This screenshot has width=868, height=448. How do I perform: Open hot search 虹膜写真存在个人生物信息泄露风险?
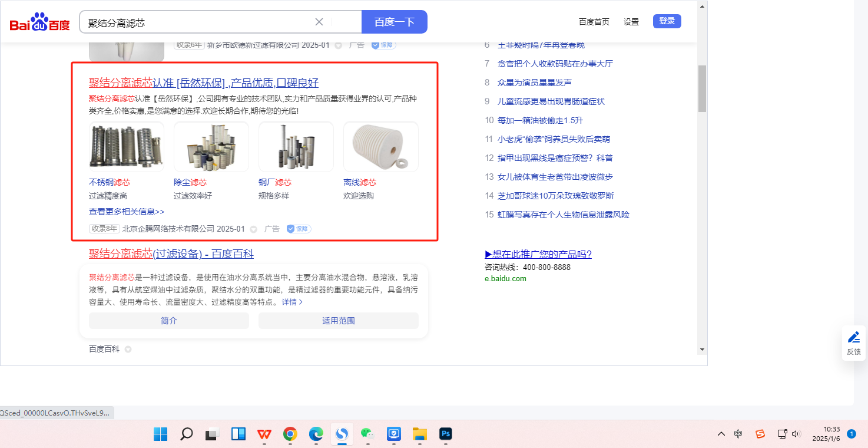[564, 215]
